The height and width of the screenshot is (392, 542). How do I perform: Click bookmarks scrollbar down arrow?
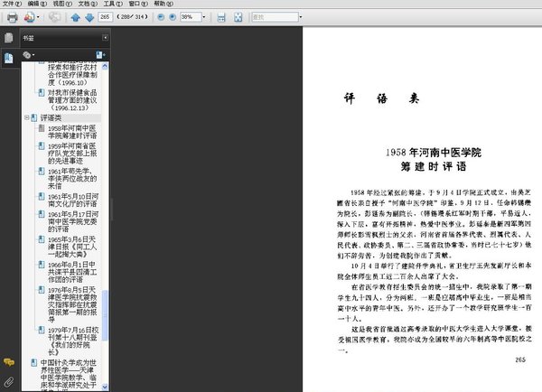(105, 387)
